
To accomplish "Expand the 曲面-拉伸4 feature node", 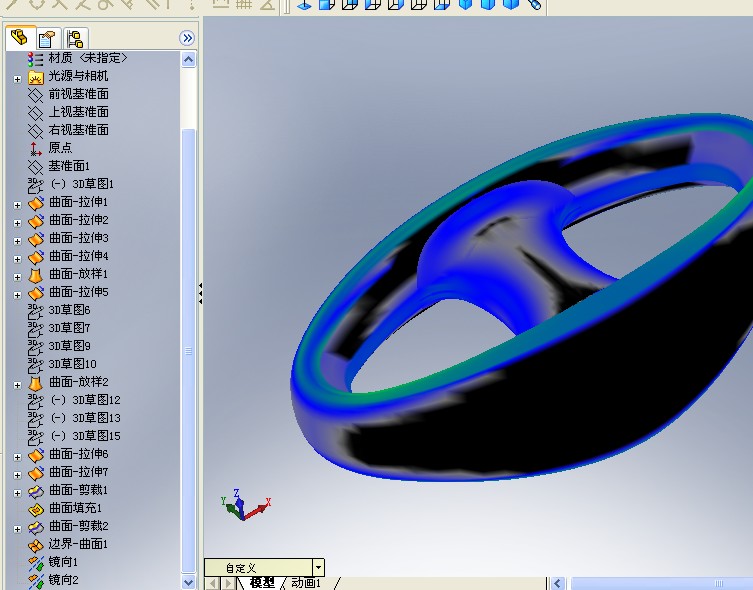I will click(x=17, y=259).
